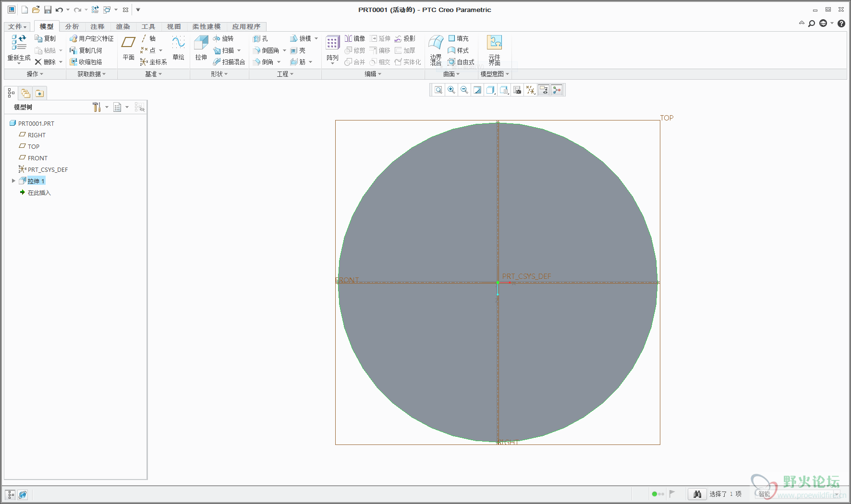851x504 pixels.
Task: Click the Zoom Out icon in the view toolbar
Action: 464,90
